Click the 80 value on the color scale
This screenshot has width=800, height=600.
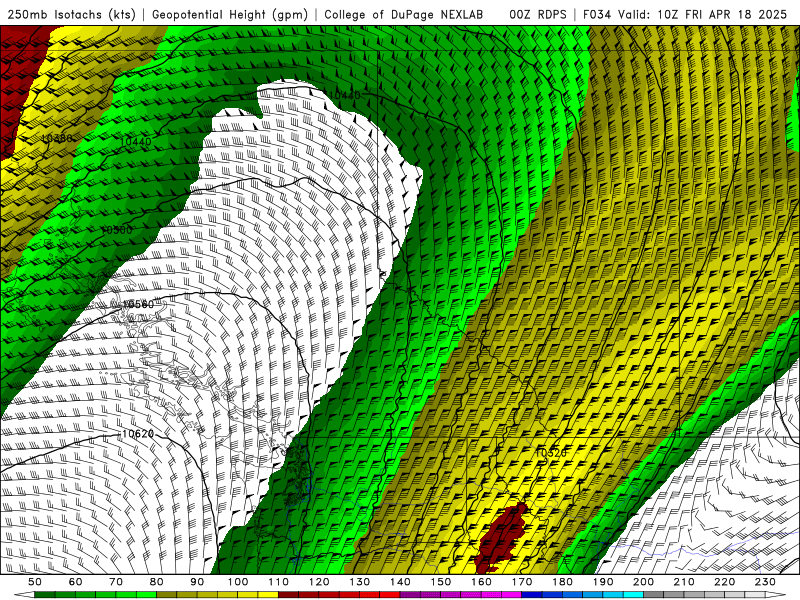(156, 582)
